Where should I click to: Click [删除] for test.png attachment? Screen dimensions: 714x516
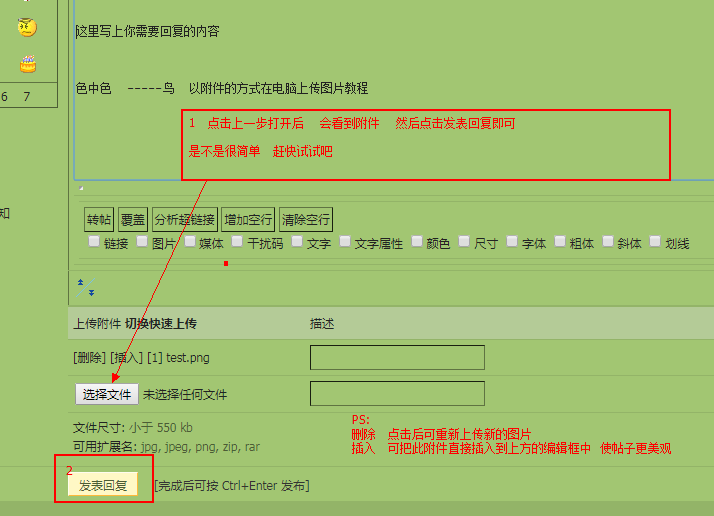(x=90, y=358)
